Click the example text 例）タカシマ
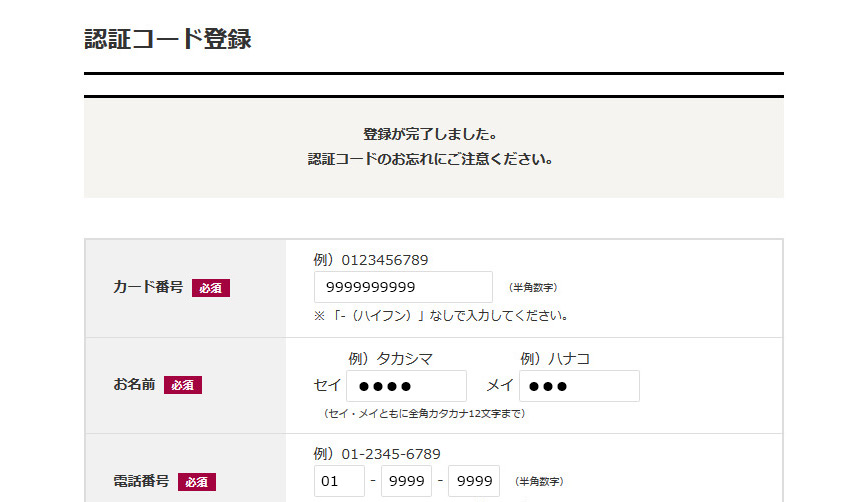867x502 pixels. coord(390,359)
